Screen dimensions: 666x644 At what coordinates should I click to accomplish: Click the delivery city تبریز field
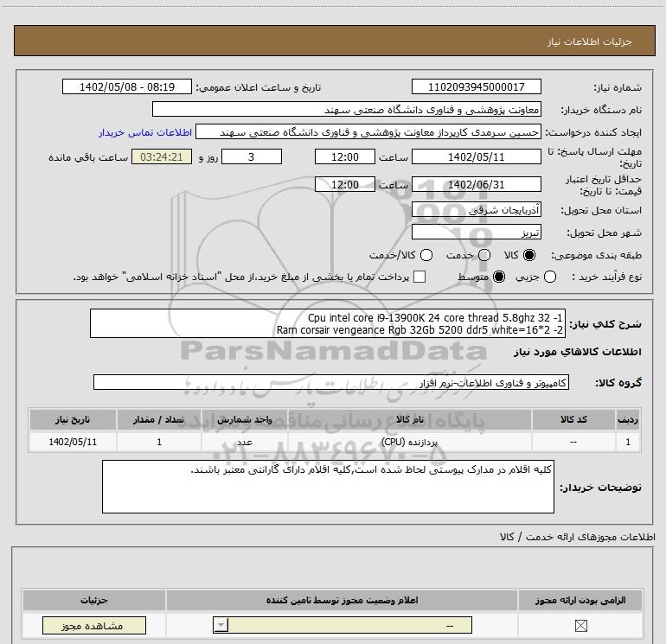476,233
